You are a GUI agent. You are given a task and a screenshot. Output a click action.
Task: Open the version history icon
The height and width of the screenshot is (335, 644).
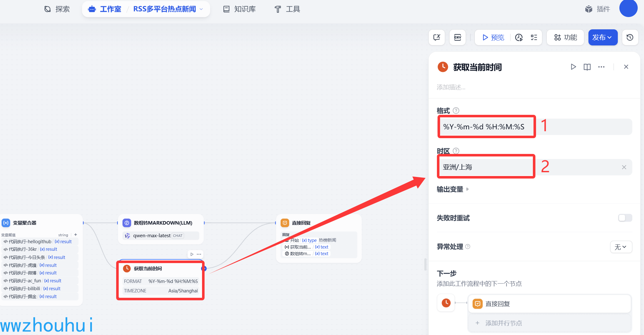click(x=630, y=38)
